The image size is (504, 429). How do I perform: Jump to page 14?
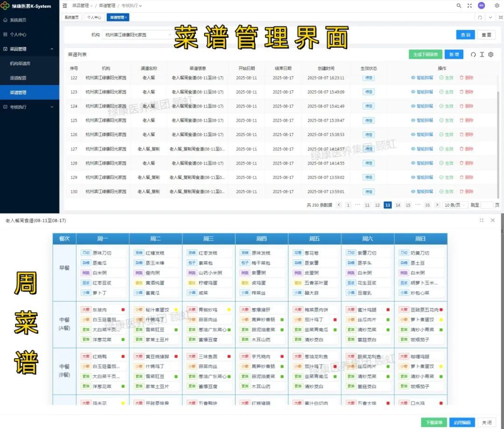coord(398,205)
